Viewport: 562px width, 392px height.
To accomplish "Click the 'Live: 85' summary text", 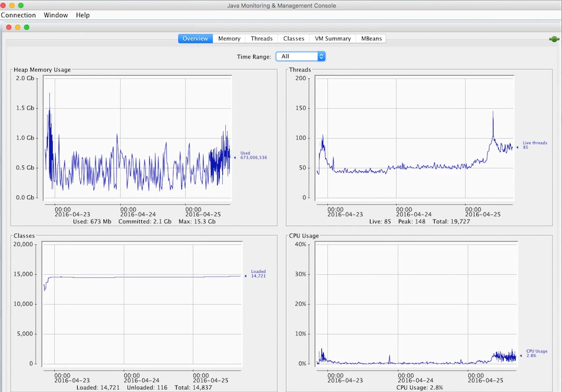I will [380, 222].
